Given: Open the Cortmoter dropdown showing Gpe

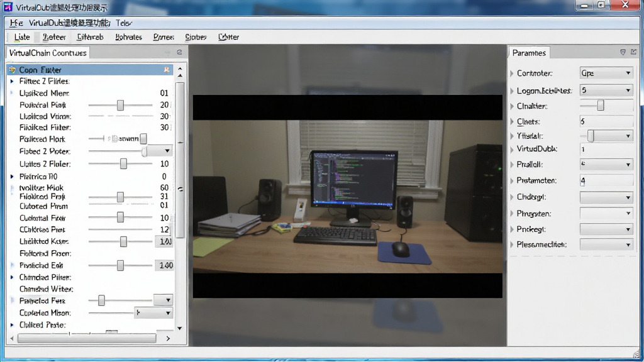Looking at the screenshot, I should tap(606, 73).
